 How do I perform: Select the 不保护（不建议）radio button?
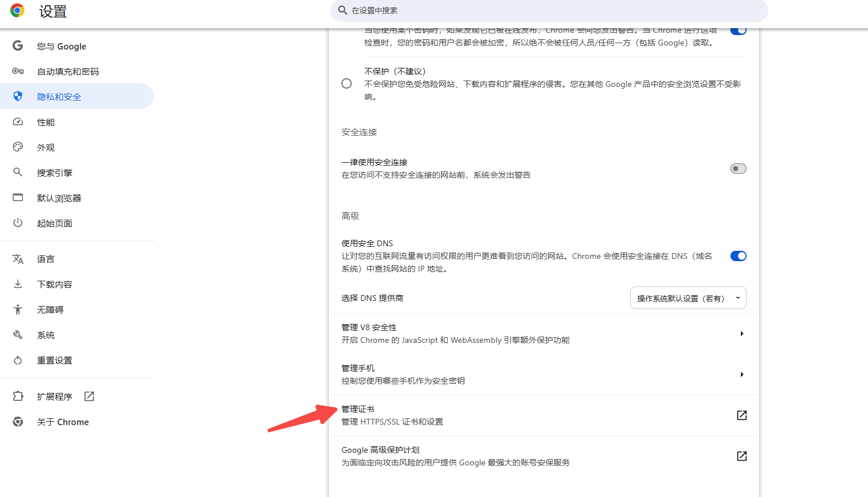point(347,83)
